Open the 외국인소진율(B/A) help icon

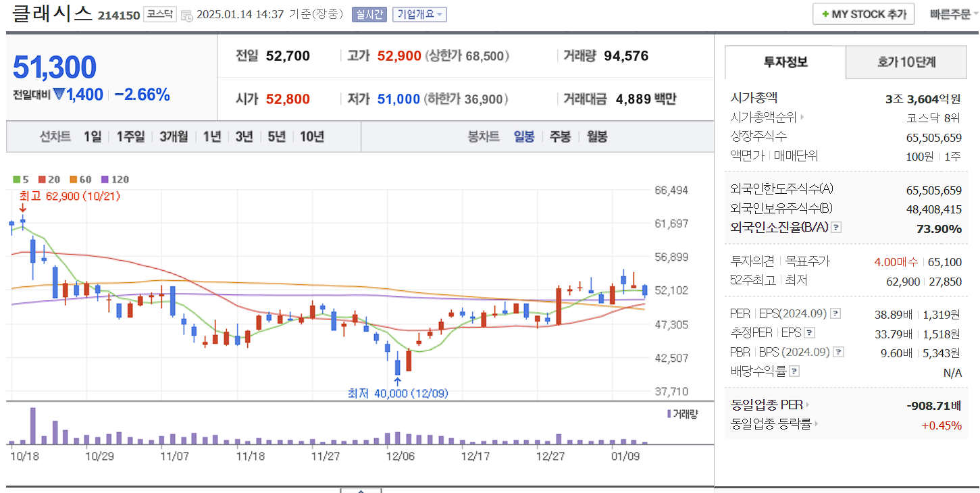tap(836, 227)
